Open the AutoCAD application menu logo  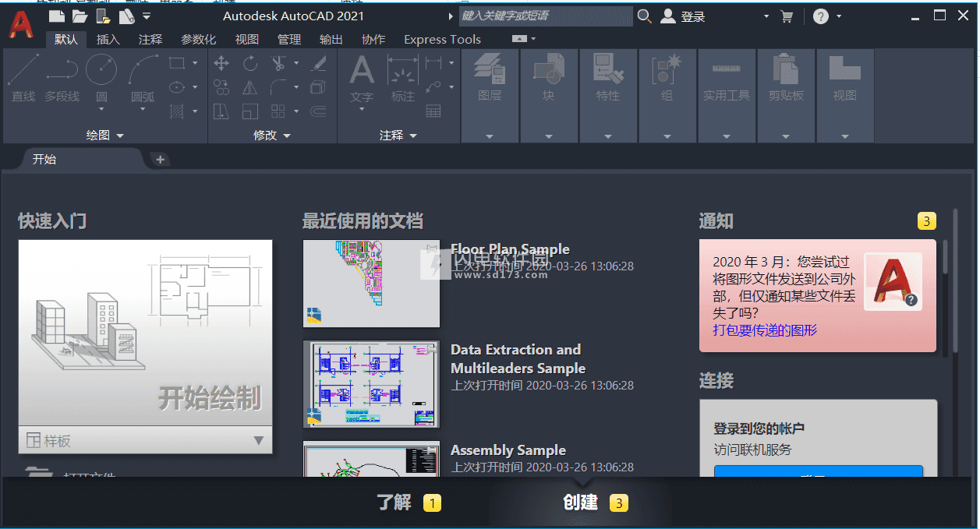point(21,25)
